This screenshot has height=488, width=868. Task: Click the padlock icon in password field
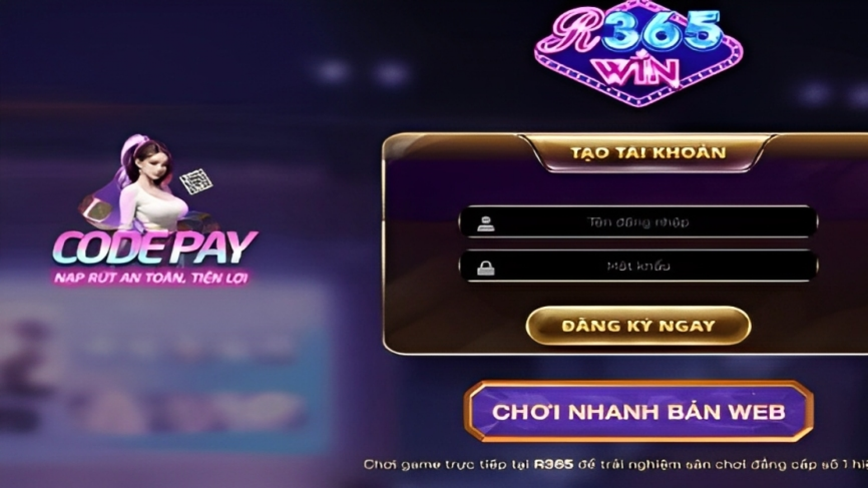coord(486,267)
